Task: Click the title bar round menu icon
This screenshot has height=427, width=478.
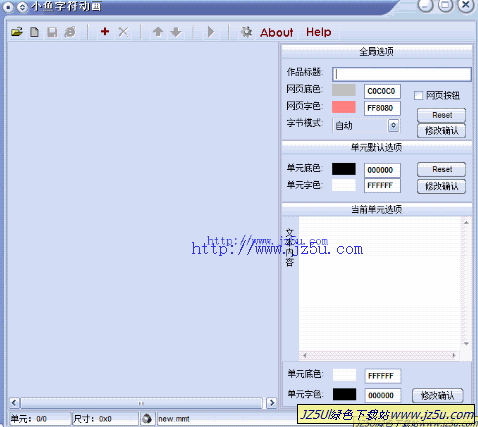Action: [8, 7]
